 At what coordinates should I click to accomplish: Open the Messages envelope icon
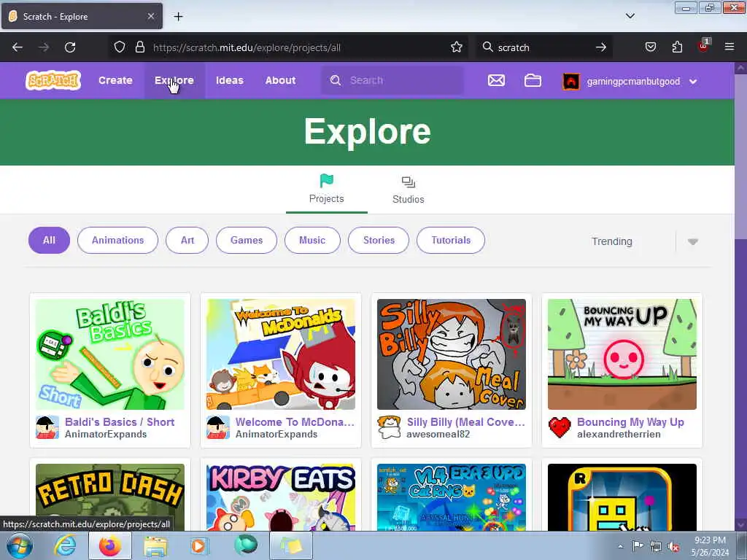(496, 80)
